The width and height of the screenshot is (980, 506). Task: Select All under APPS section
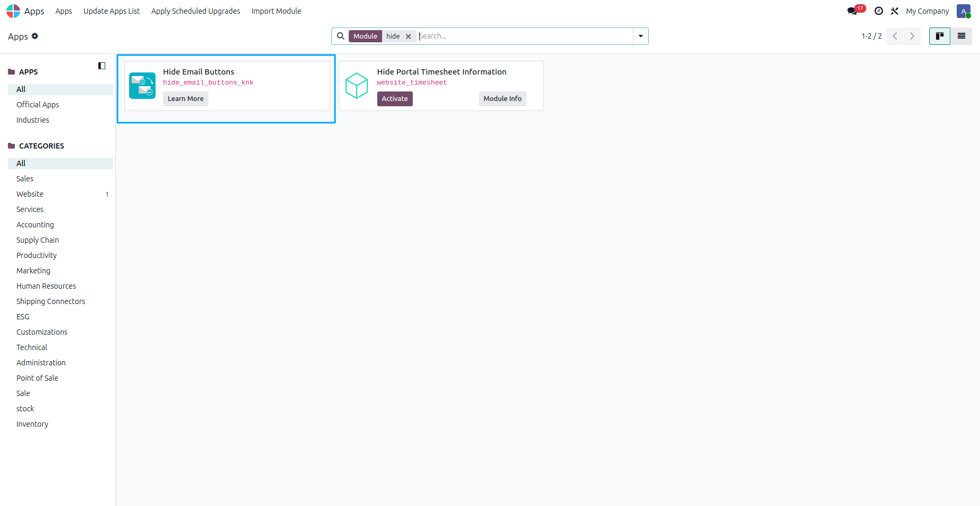[61, 89]
